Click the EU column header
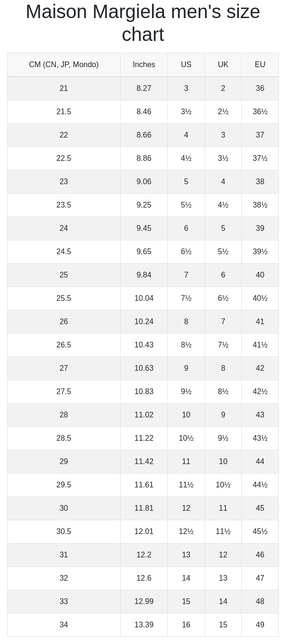This screenshot has width=286, height=644. point(260,65)
